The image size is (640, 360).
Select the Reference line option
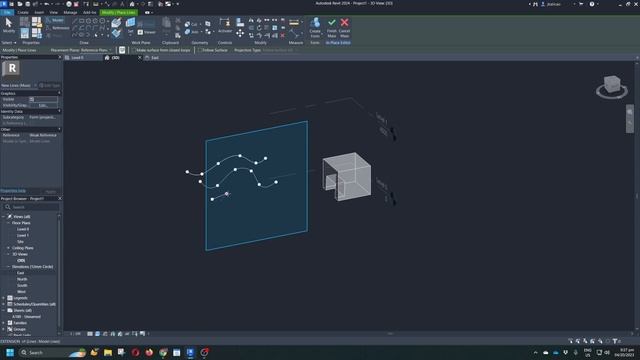point(58,28)
